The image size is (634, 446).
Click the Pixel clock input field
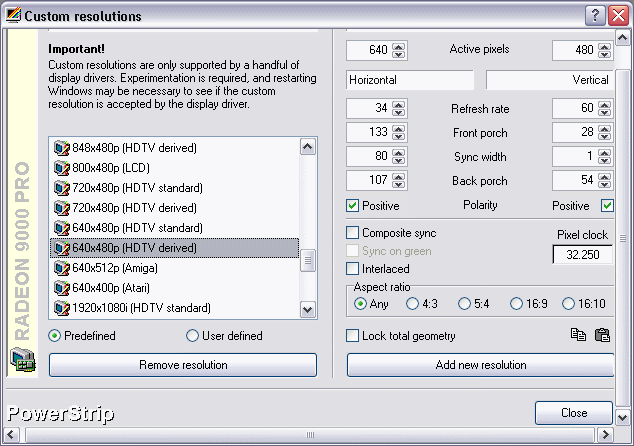582,255
